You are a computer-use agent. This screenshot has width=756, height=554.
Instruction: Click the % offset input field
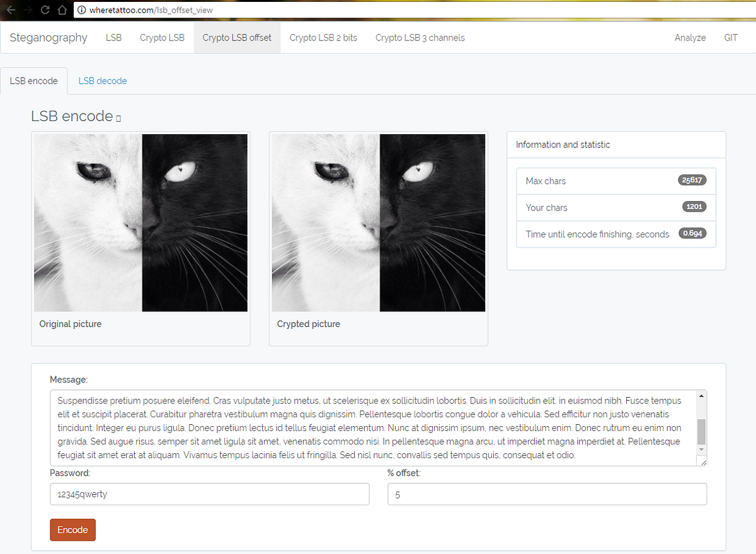tap(547, 494)
